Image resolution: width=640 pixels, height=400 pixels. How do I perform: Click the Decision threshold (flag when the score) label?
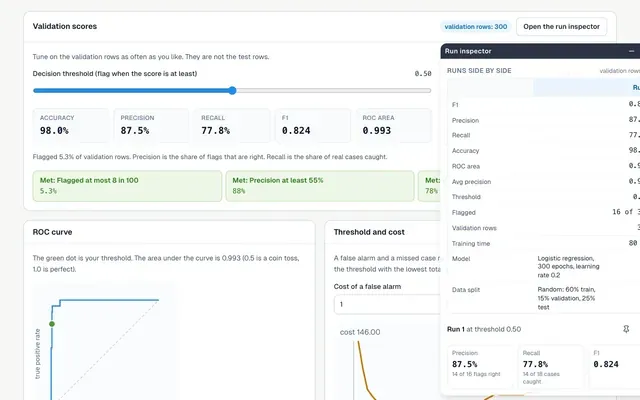click(x=115, y=73)
